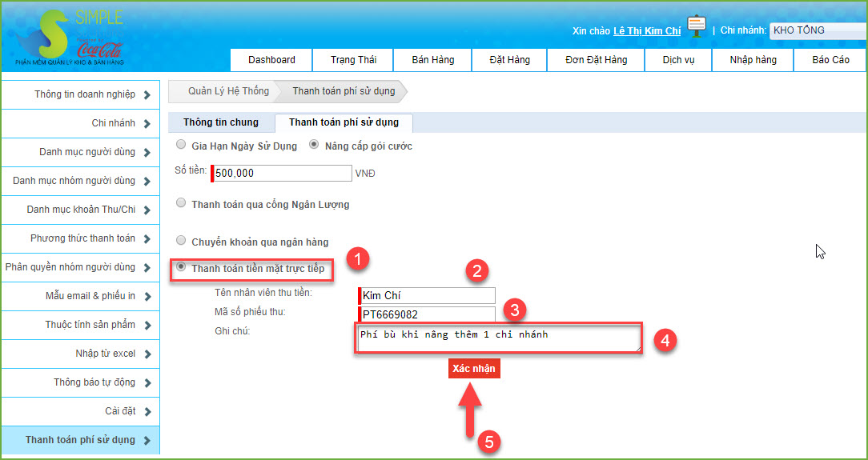868x460 pixels.
Task: Open the Bán Hàng menu
Action: tap(432, 60)
